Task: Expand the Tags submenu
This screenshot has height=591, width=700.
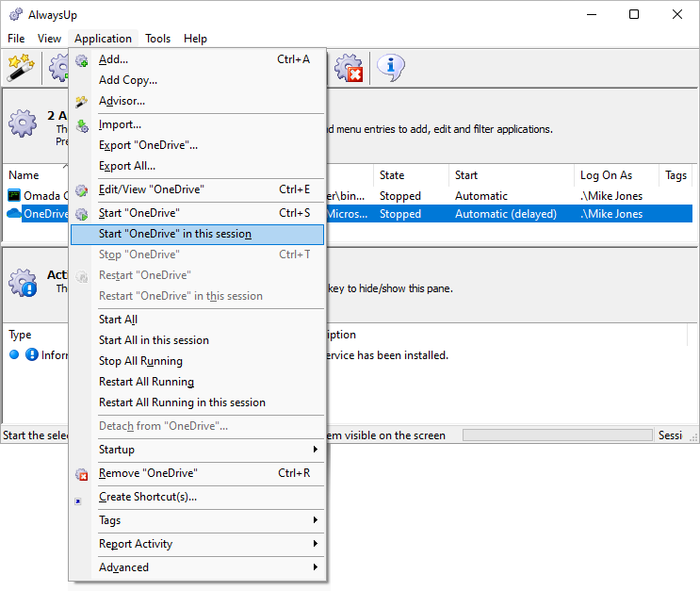Action: (197, 520)
